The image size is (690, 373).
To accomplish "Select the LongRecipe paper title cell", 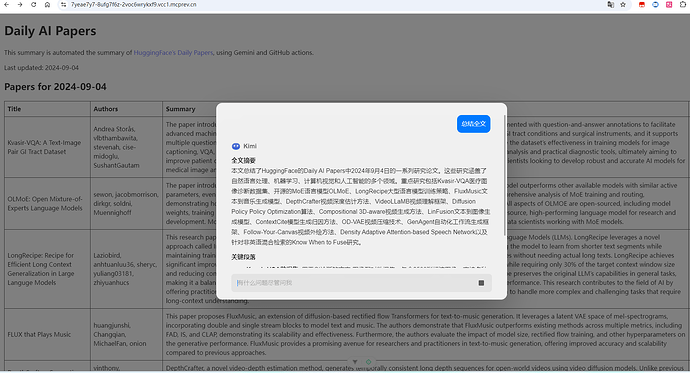I will pos(47,269).
